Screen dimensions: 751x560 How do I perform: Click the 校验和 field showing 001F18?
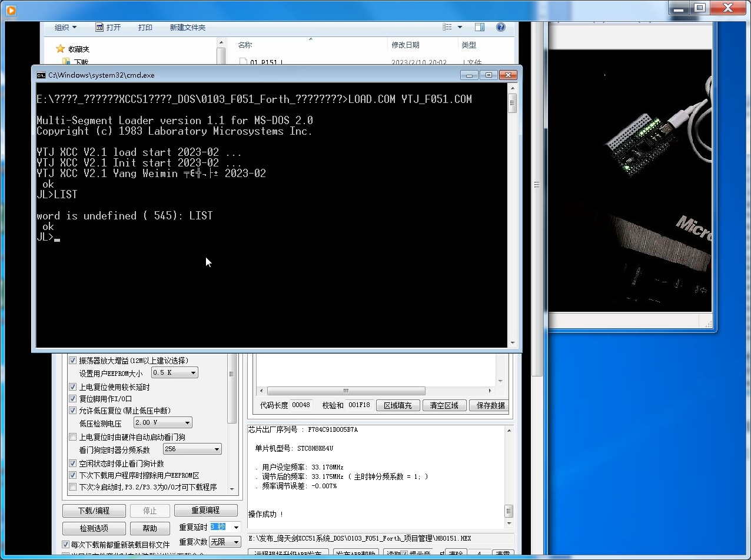(360, 405)
